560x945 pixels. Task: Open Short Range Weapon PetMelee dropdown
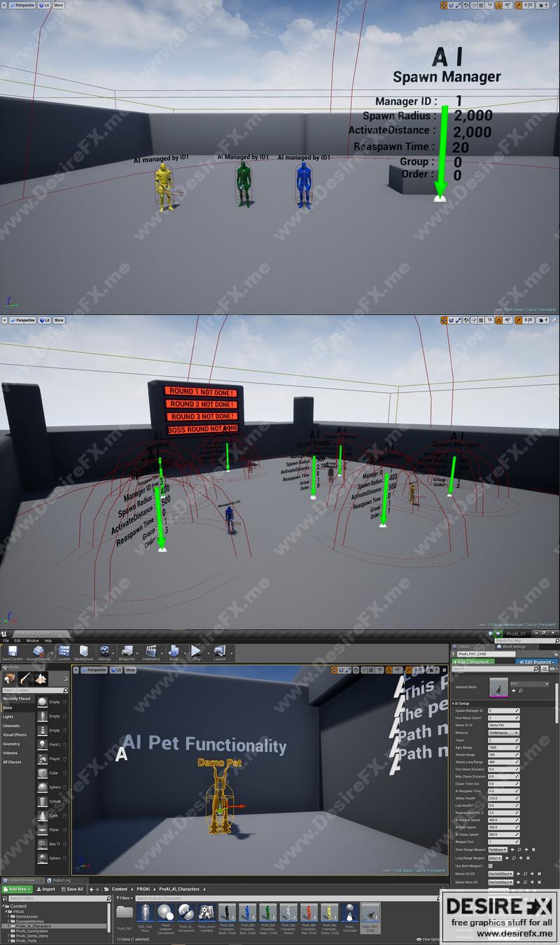pyautogui.click(x=497, y=850)
